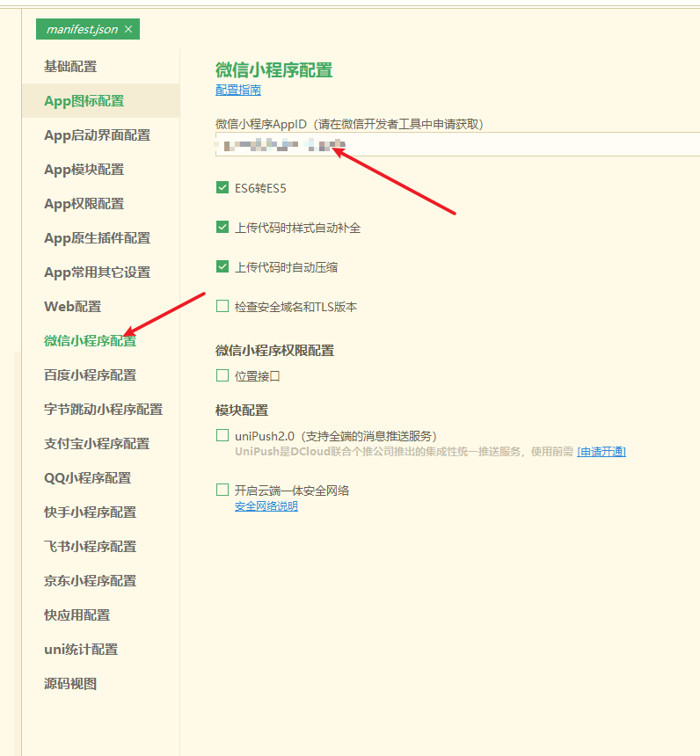Open 飞书小程序配置 section
Image resolution: width=700 pixels, height=756 pixels.
pos(91,546)
